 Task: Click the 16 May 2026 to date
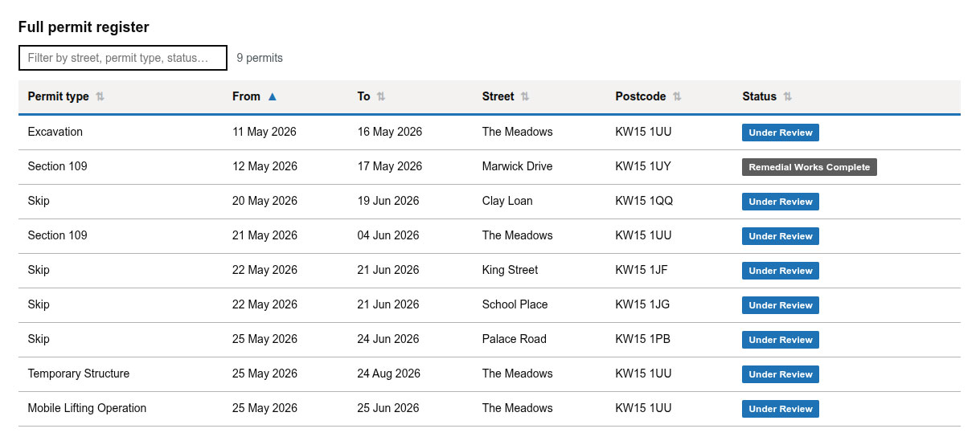(390, 132)
